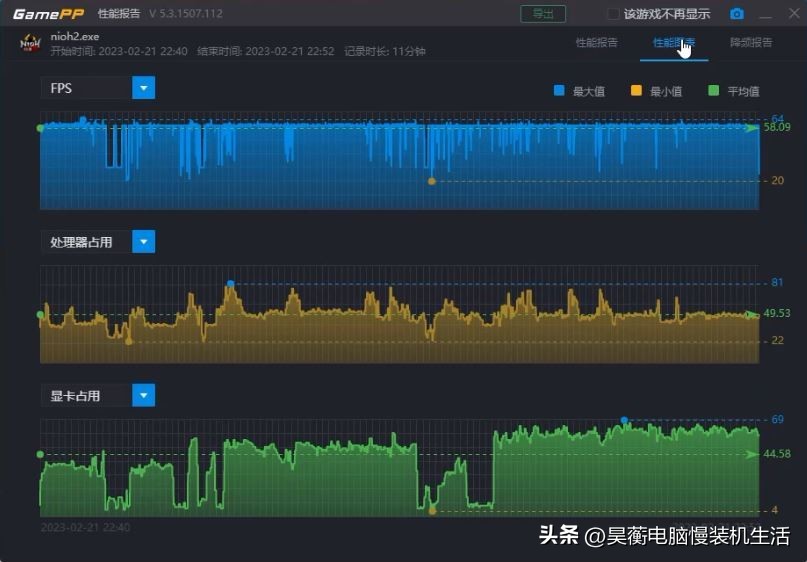Toggle the 该游戏不再显示 checkbox
The image size is (807, 562).
(x=613, y=14)
